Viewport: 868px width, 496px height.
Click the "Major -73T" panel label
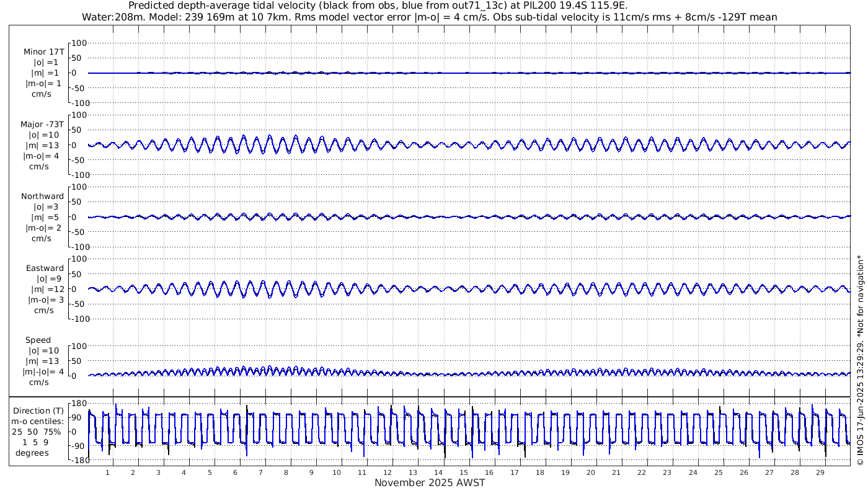click(x=42, y=124)
